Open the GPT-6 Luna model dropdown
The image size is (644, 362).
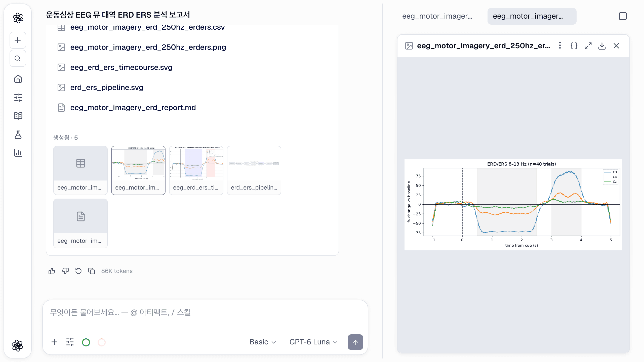[x=313, y=342]
